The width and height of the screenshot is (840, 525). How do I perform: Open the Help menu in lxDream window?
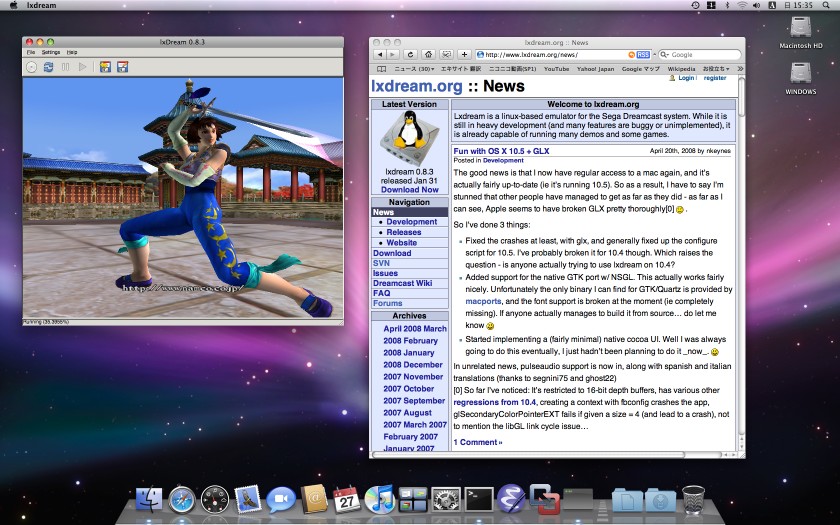(72, 52)
